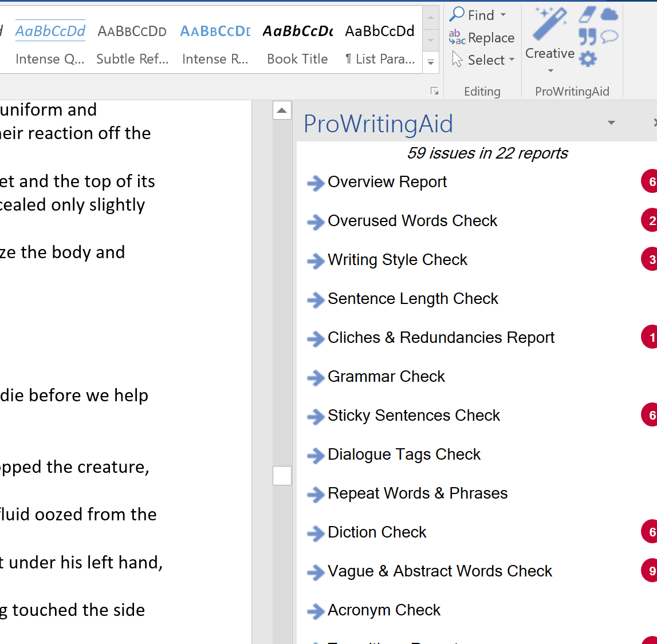Open the Diction Check report
657x644 pixels.
click(377, 532)
